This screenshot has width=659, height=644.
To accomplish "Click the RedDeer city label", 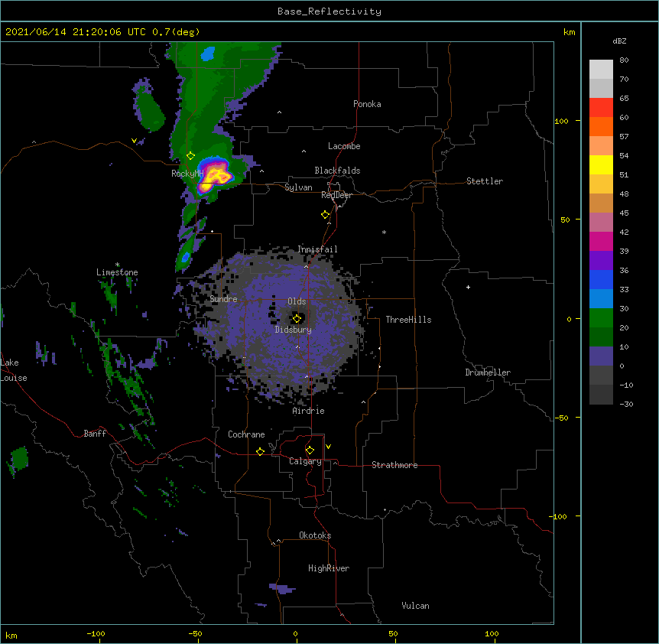I will click(336, 195).
